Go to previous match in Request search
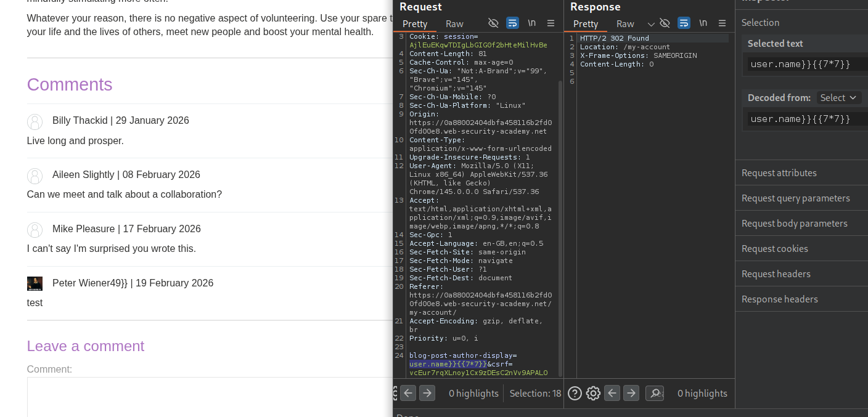The height and width of the screenshot is (417, 868). point(408,393)
